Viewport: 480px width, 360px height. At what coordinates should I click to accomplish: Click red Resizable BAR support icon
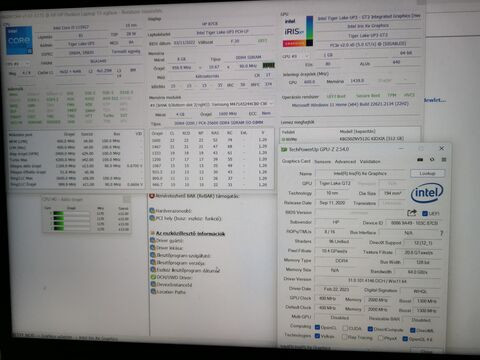[152, 196]
